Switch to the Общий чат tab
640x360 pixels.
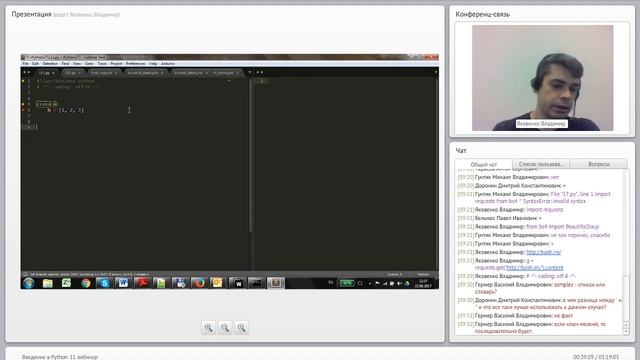(484, 164)
